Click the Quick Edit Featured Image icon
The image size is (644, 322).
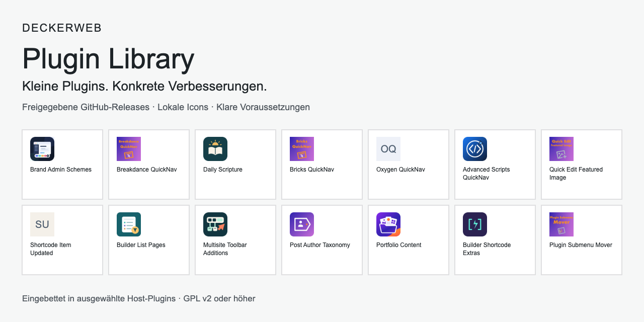561,149
